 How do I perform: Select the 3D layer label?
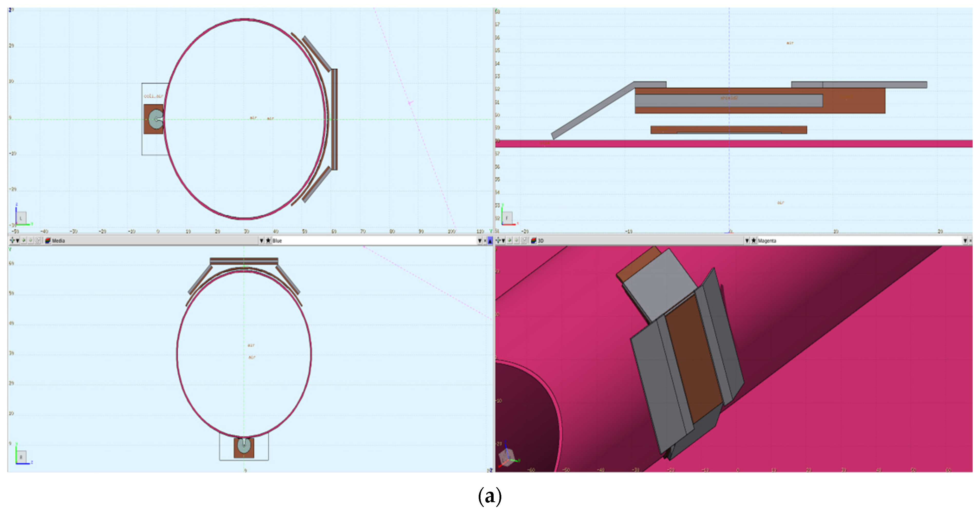[x=541, y=241]
